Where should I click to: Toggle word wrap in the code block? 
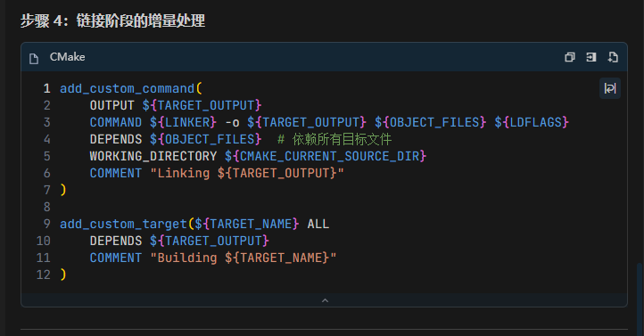(x=610, y=88)
